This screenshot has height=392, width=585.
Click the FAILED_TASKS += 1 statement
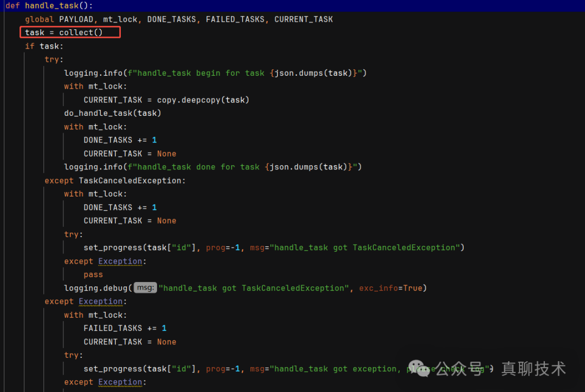[125, 328]
